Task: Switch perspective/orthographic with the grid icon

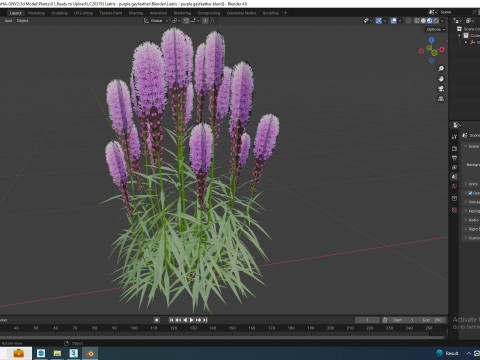Action: point(441,99)
